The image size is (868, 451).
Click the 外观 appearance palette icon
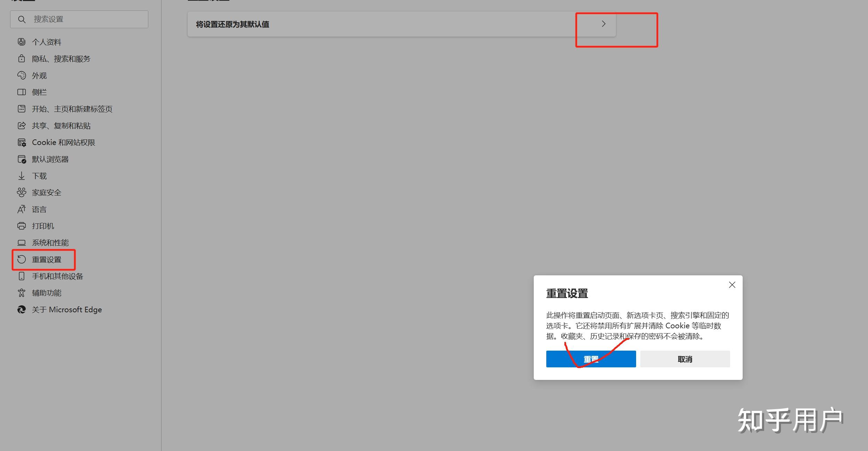22,75
